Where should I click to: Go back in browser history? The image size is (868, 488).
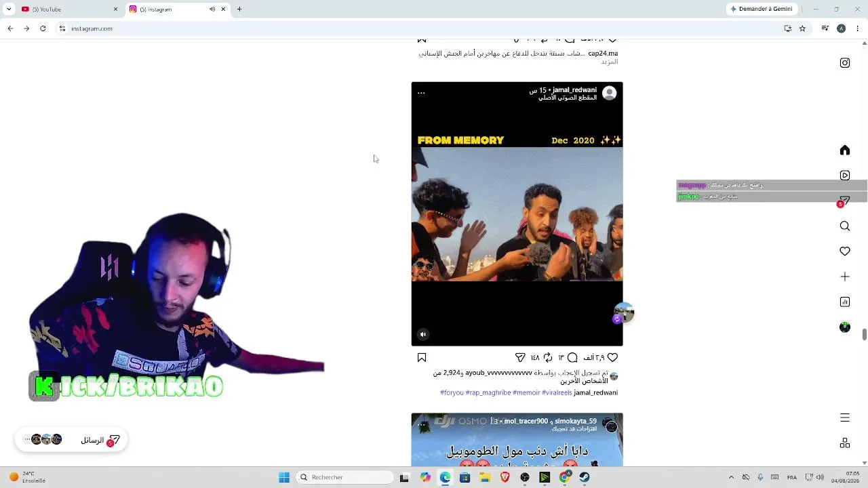pos(10,28)
